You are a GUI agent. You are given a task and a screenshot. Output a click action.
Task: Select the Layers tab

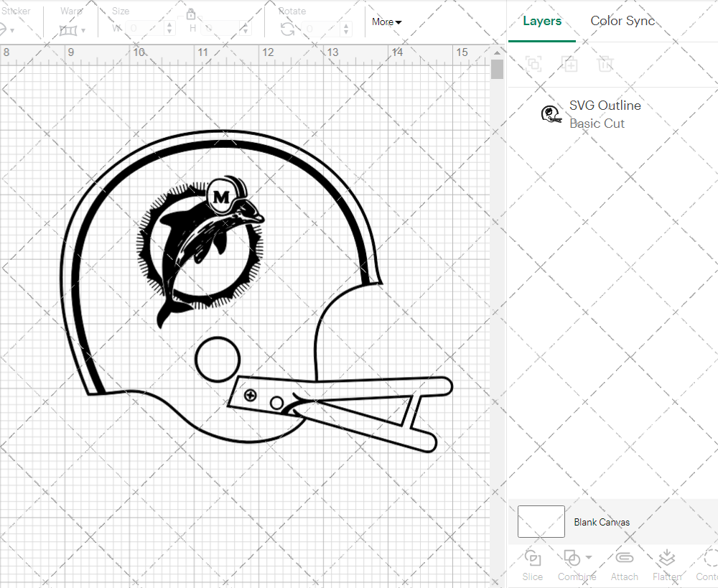point(542,21)
